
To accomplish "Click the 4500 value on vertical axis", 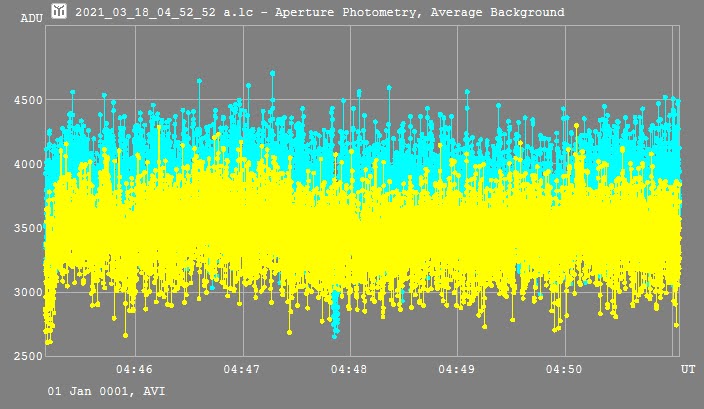I will 28,100.
